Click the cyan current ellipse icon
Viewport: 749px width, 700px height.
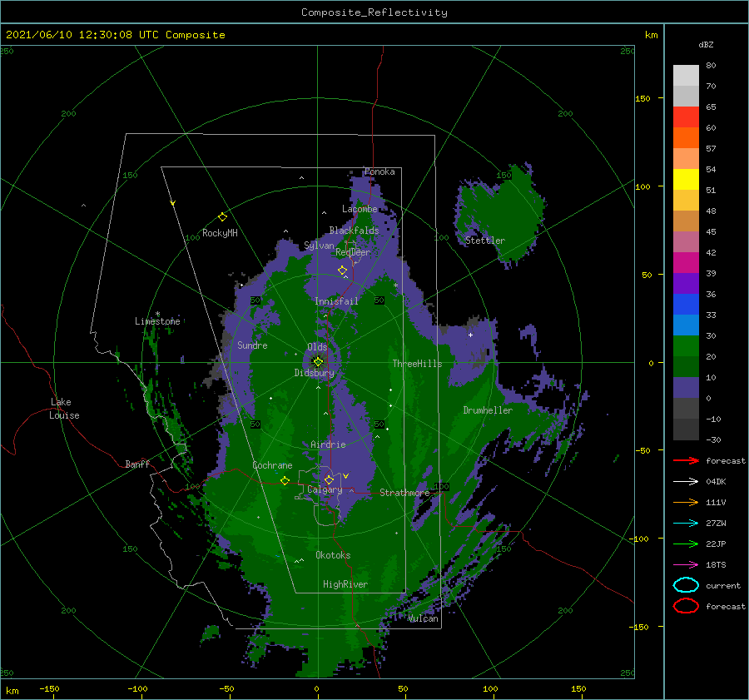pos(686,585)
